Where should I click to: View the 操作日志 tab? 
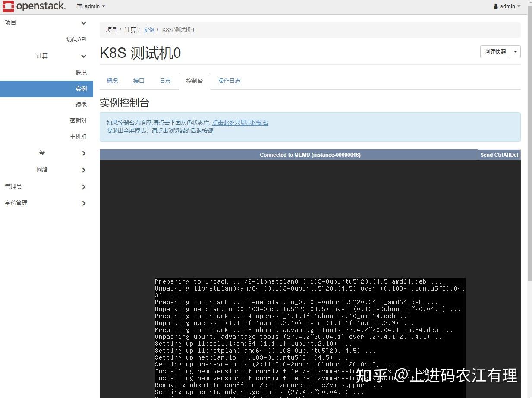coord(229,81)
